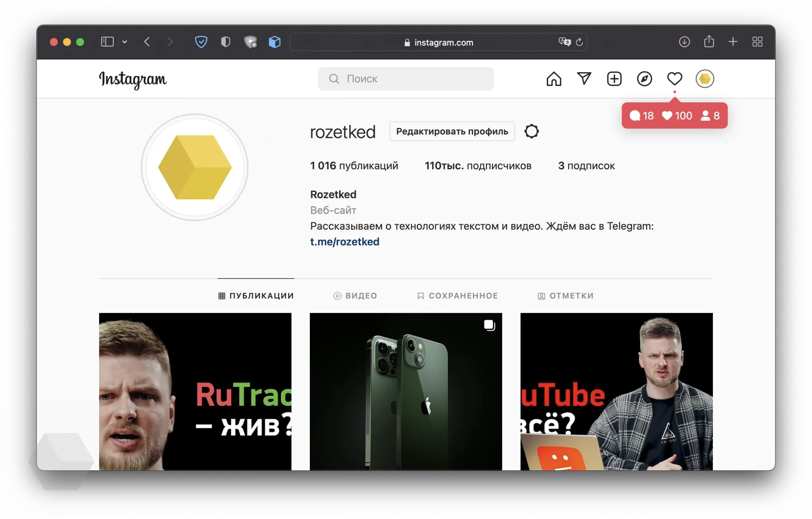Open the Safari share menu
This screenshot has height=519, width=812.
[709, 41]
